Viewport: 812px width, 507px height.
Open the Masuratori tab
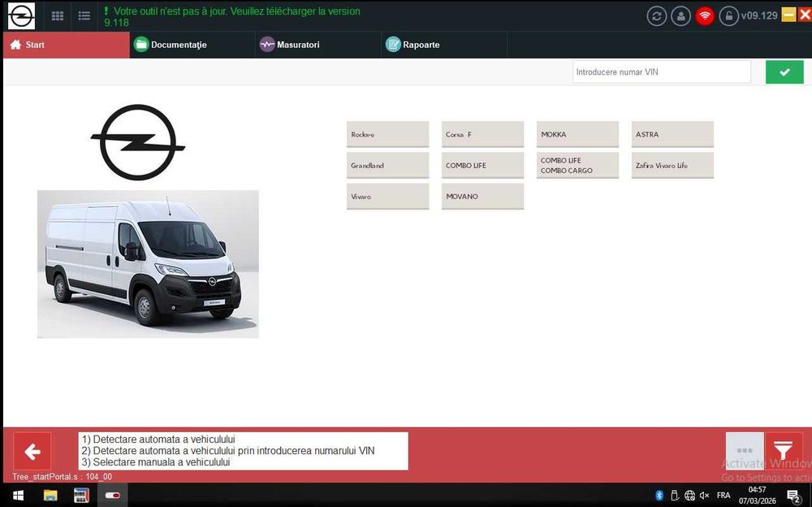tap(318, 45)
